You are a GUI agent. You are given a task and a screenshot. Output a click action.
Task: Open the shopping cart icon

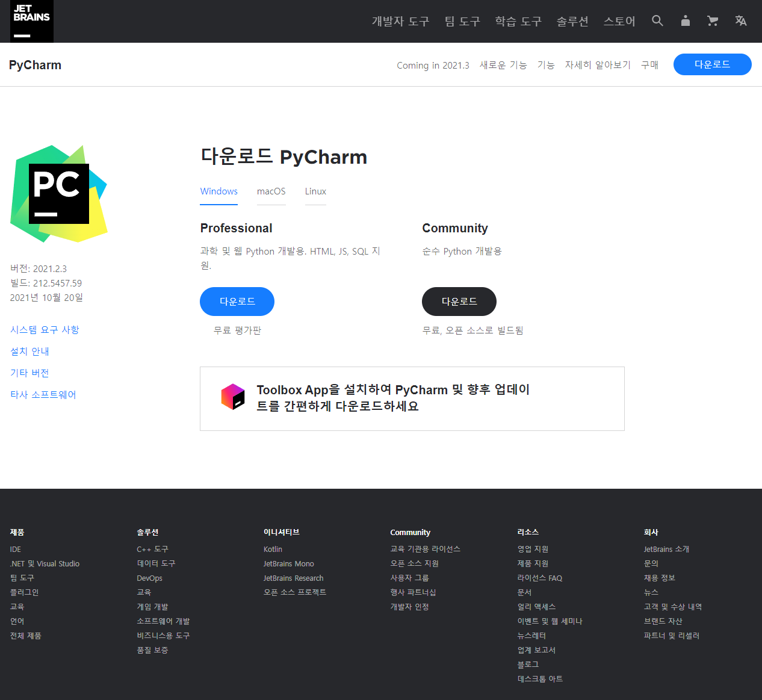[713, 21]
